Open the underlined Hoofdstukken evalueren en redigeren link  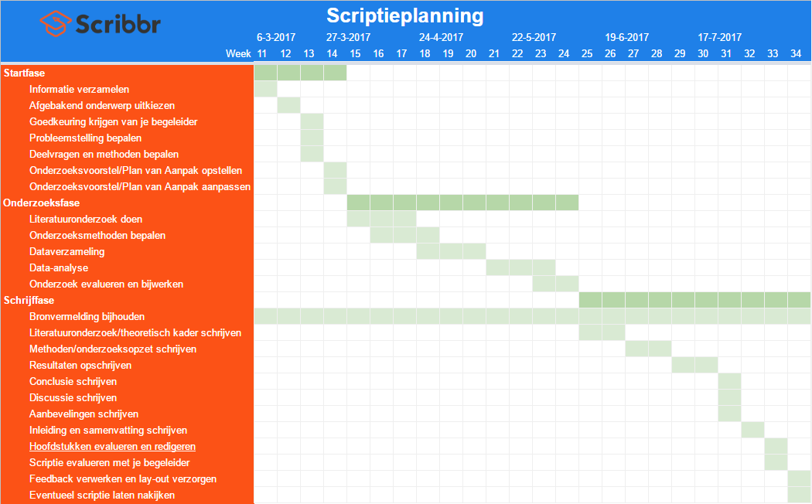click(x=112, y=447)
